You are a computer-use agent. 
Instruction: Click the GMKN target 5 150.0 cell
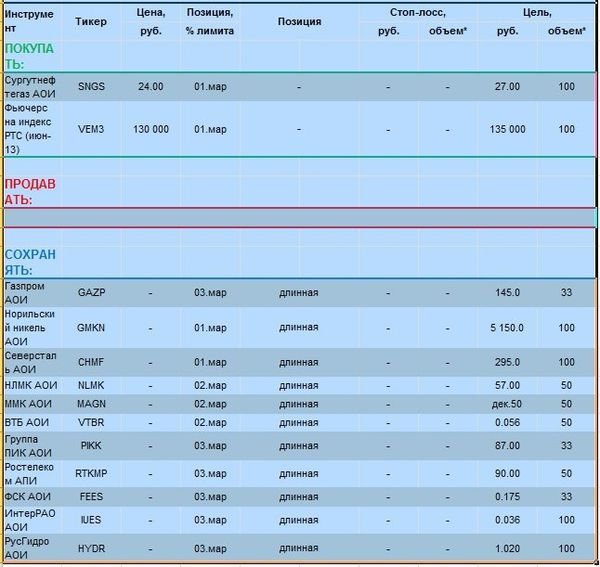507,328
